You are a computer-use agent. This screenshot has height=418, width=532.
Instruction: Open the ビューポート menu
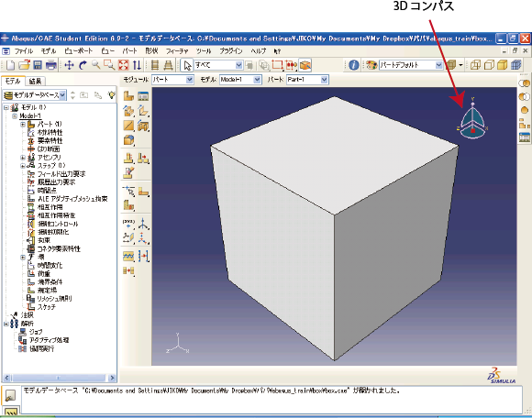[78, 51]
